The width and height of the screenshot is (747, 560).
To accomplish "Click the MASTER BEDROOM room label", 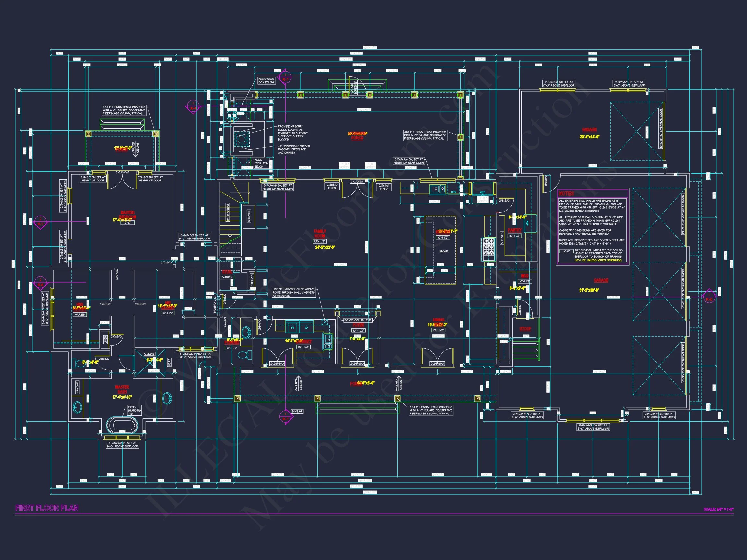I will coord(128,215).
